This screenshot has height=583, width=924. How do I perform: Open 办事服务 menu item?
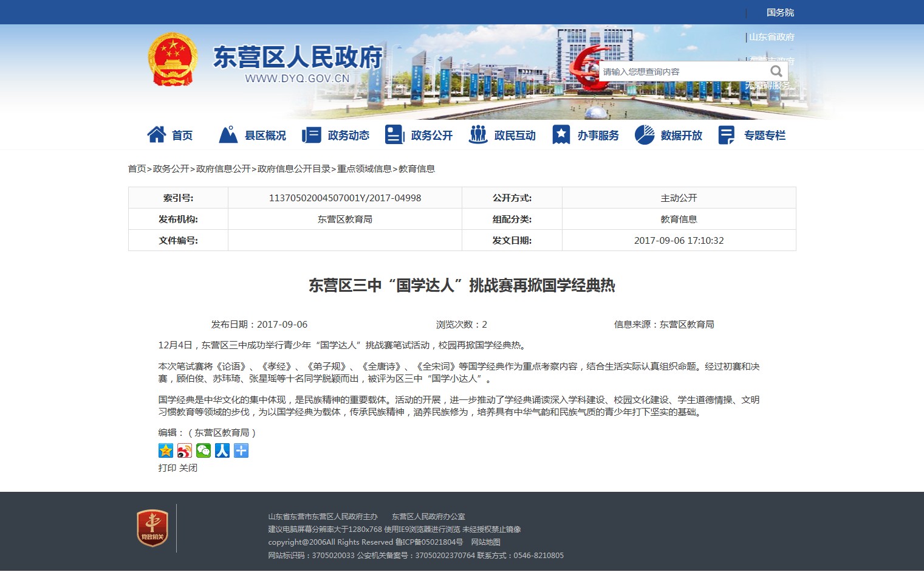(x=586, y=135)
